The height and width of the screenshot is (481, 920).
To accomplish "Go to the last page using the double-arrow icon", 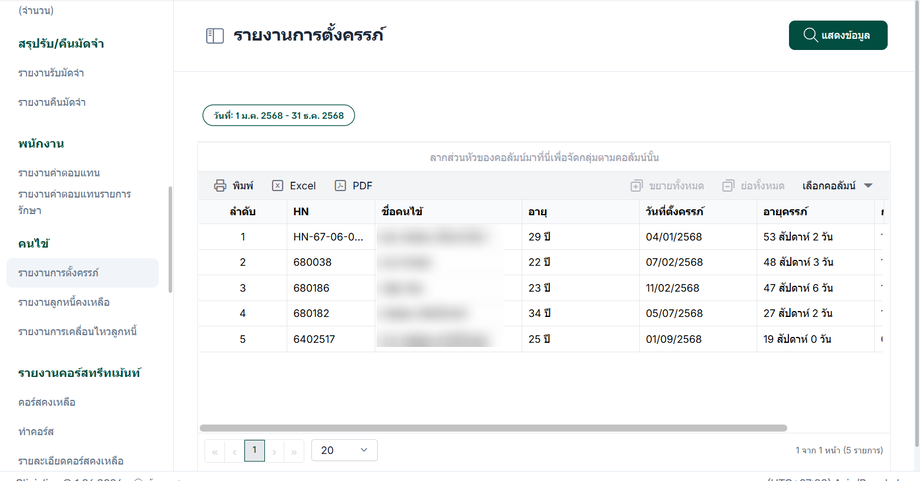I will pos(294,451).
